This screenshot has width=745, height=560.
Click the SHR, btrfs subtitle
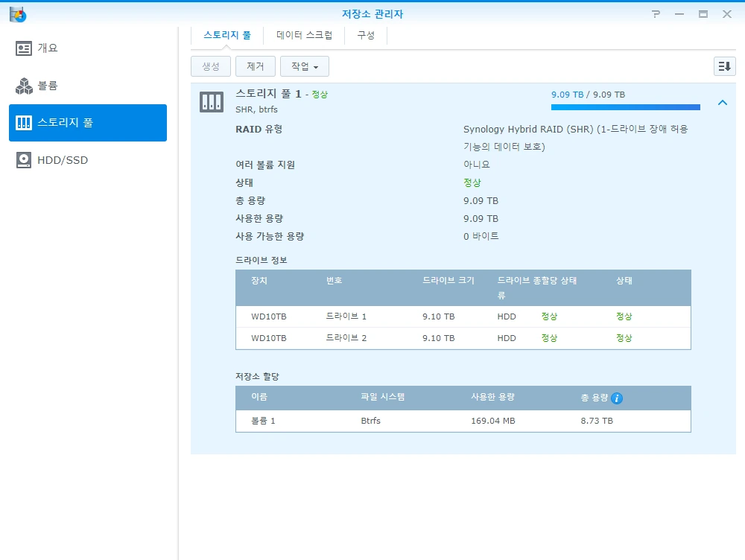[256, 109]
